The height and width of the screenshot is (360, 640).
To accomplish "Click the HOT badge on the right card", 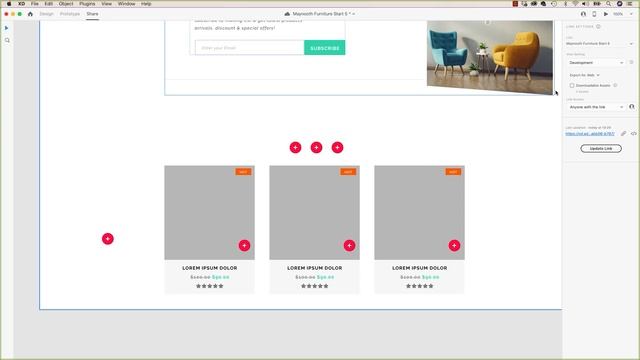I will (453, 172).
